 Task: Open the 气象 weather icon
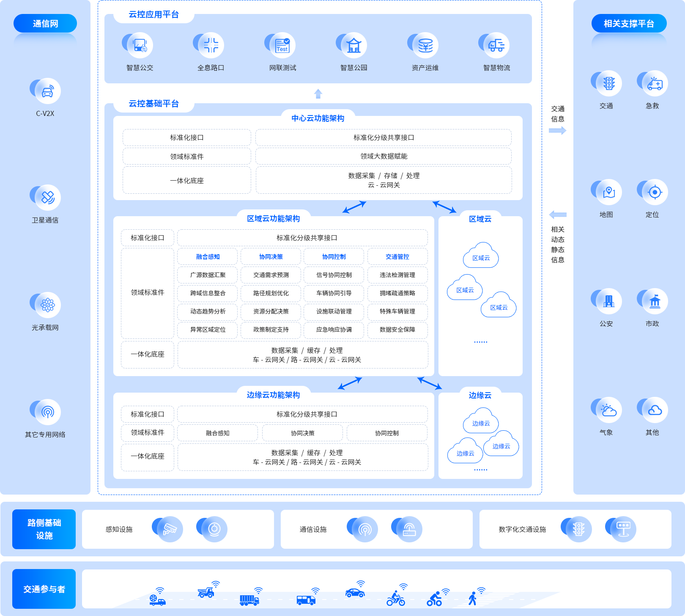click(608, 410)
